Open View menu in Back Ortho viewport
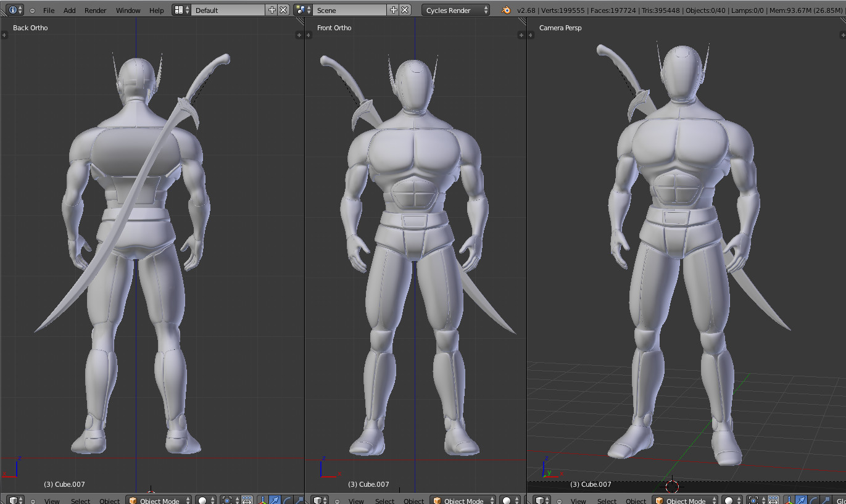Image resolution: width=846 pixels, height=504 pixels. tap(52, 501)
